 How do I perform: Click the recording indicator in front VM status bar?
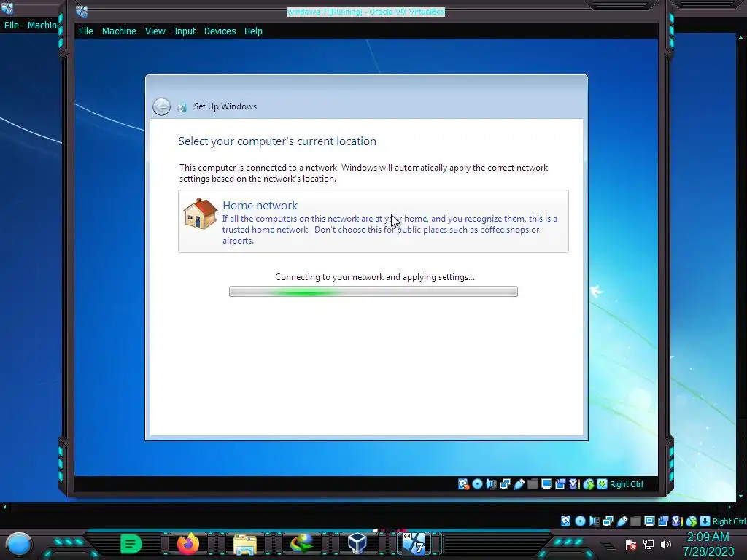(x=560, y=484)
